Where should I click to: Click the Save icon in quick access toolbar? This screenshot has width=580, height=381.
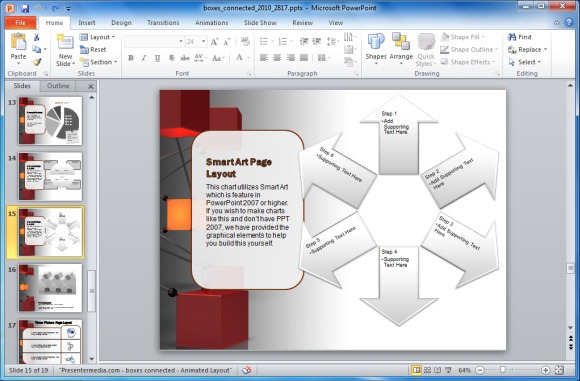click(25, 8)
